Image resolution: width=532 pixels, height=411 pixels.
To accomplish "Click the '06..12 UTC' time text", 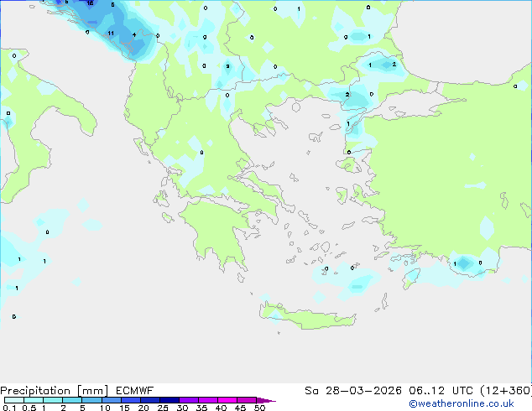I will (x=441, y=391).
